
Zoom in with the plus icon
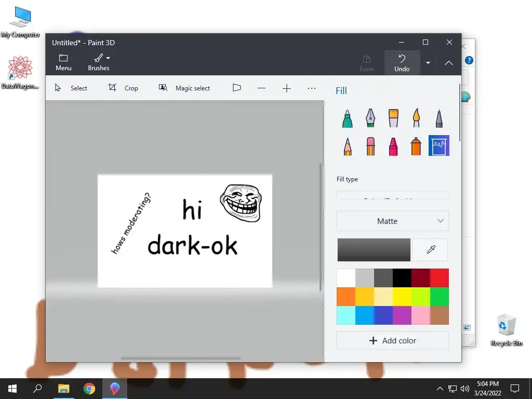click(x=287, y=88)
